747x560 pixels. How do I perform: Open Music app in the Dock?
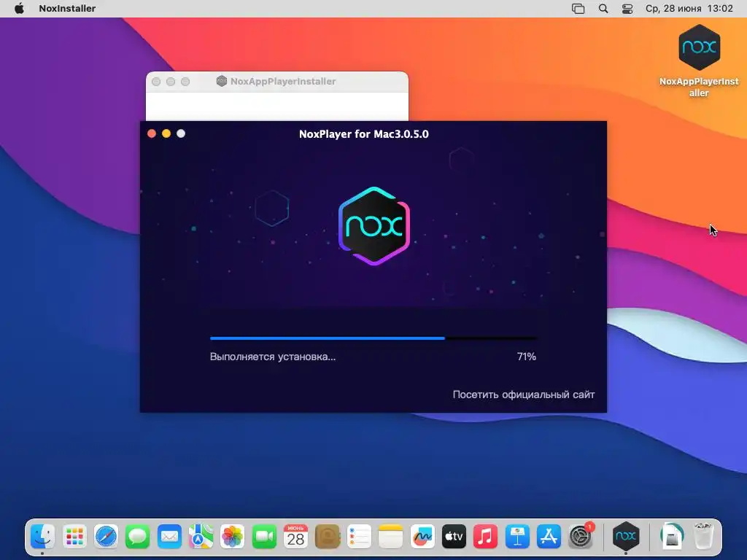485,537
